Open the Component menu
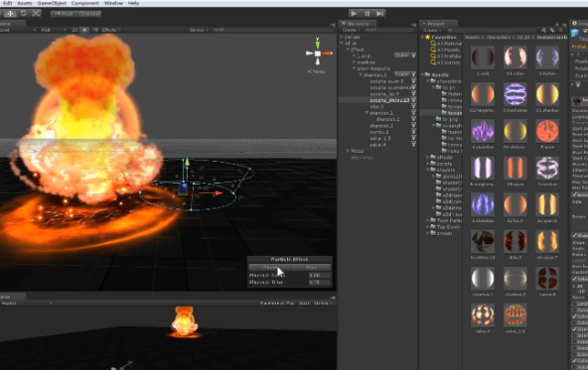Viewport: 588px width, 370px height. 84,3
